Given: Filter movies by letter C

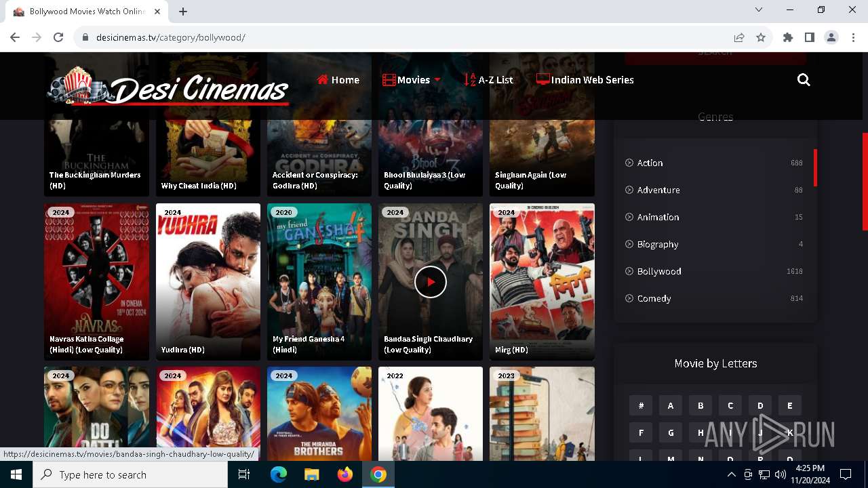Looking at the screenshot, I should [730, 405].
